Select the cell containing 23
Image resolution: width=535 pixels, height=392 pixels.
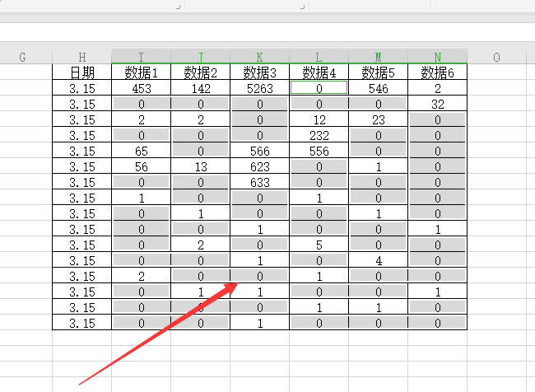click(378, 119)
